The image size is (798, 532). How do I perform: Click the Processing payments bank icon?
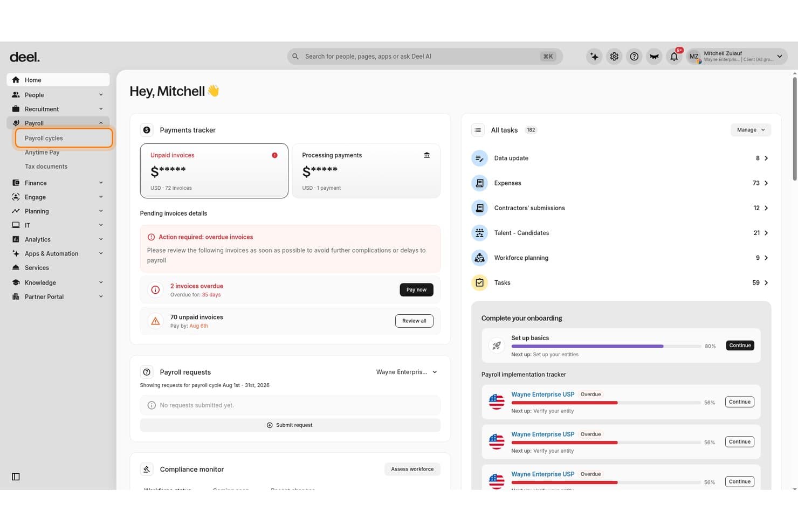click(426, 155)
